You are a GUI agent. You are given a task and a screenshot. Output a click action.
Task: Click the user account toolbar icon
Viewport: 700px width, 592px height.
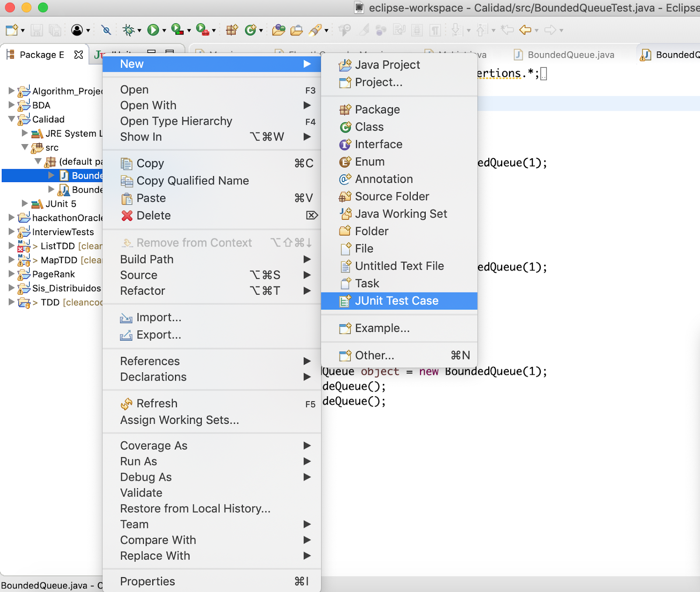point(78,30)
